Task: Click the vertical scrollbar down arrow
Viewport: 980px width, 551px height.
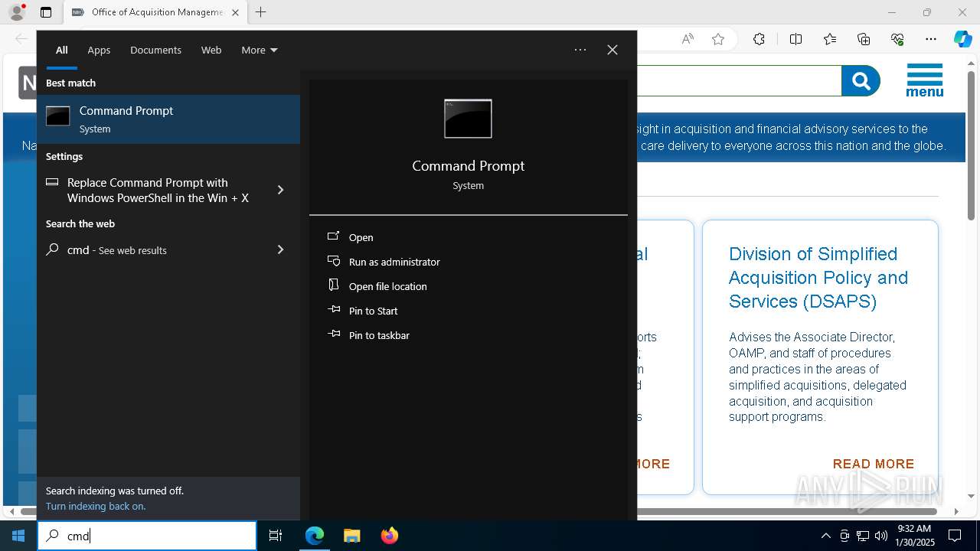Action: (972, 497)
